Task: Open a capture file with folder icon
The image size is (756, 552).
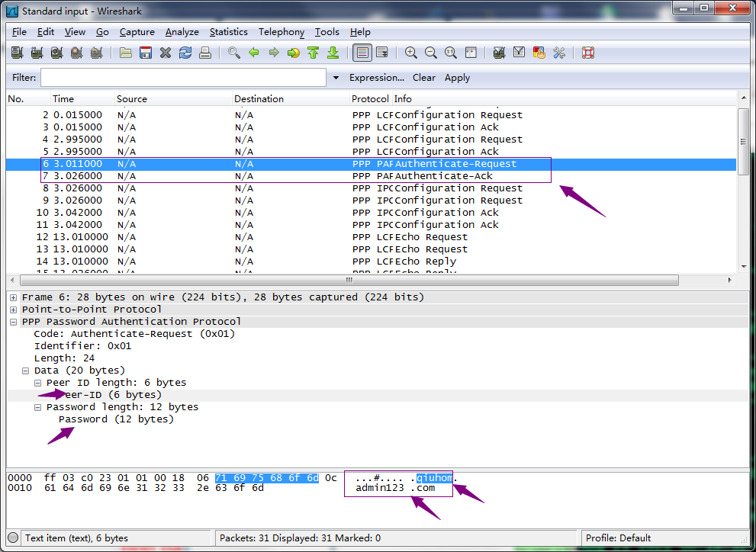Action: pos(126,53)
